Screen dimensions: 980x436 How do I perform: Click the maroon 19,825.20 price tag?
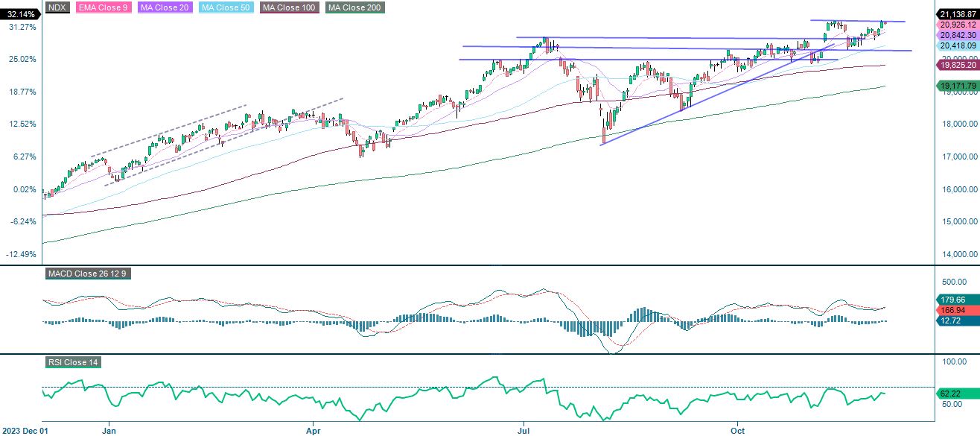coord(958,66)
